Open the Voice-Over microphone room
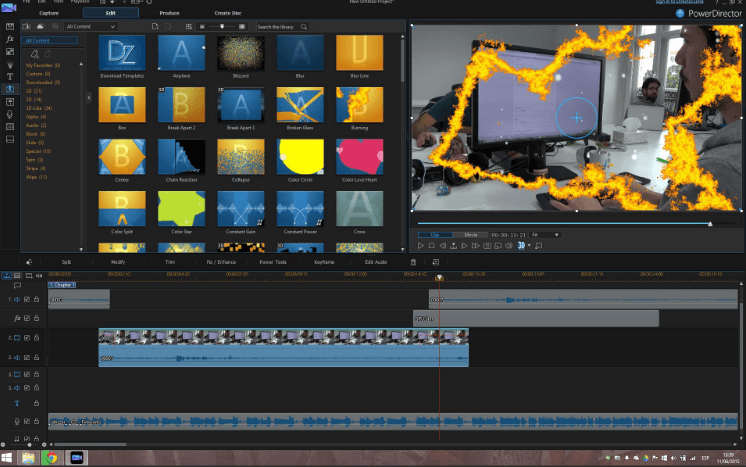Viewport: 746px width, 467px height. [x=10, y=113]
